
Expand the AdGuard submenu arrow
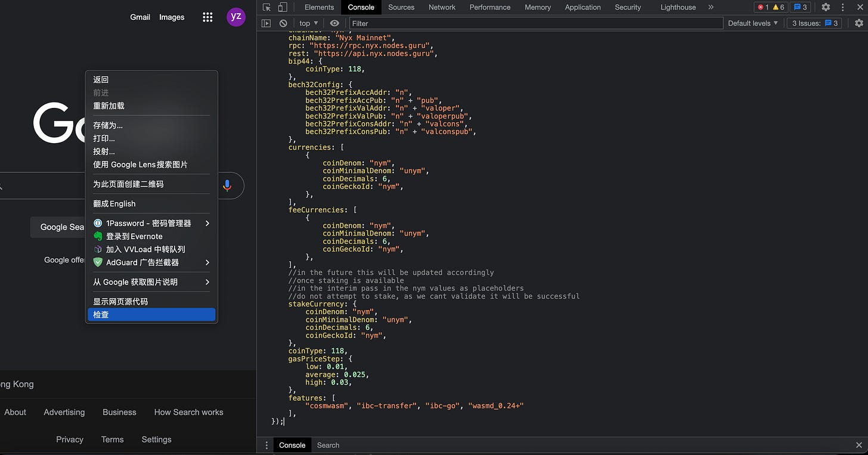click(207, 262)
